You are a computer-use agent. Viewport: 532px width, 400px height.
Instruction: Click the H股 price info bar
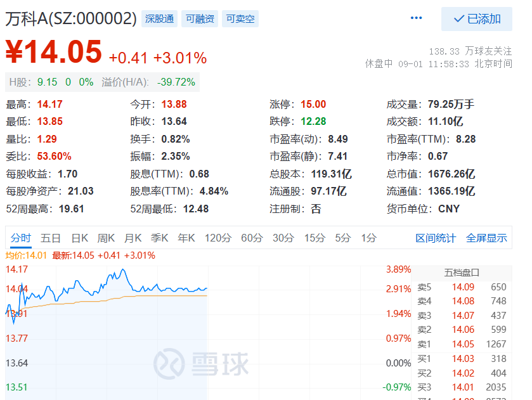[x=102, y=82]
